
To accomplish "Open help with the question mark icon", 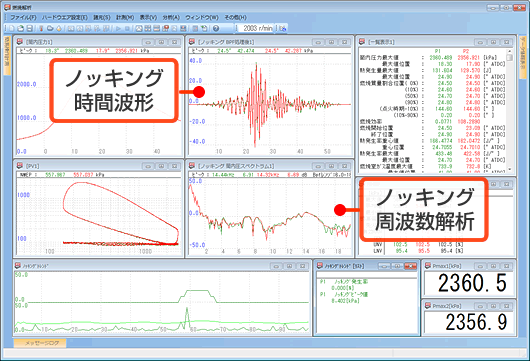I will pyautogui.click(x=216, y=28).
